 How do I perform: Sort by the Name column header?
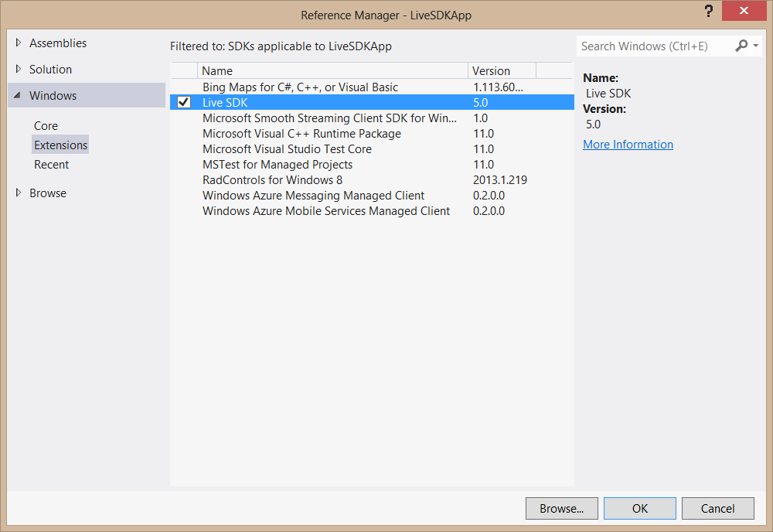[332, 71]
